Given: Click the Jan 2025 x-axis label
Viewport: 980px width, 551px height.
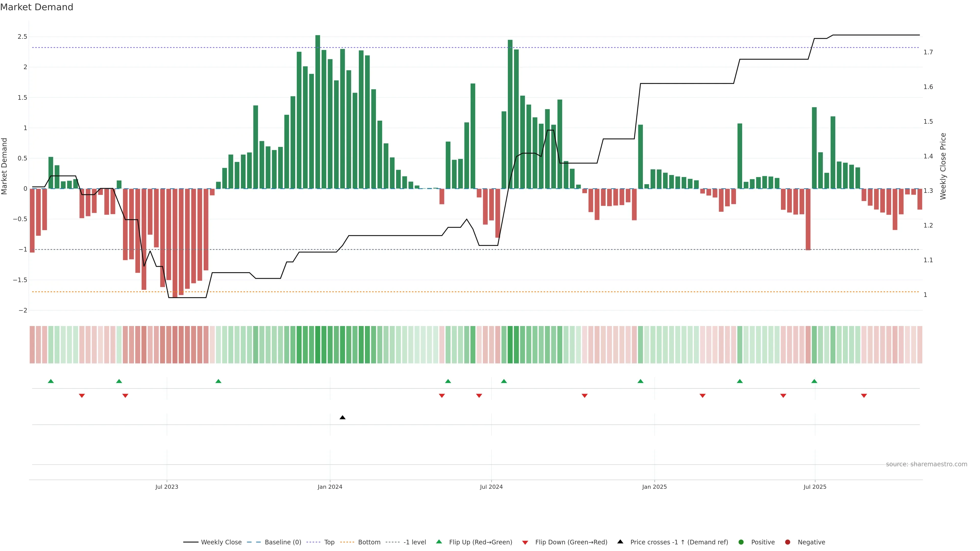Looking at the screenshot, I should [x=654, y=487].
